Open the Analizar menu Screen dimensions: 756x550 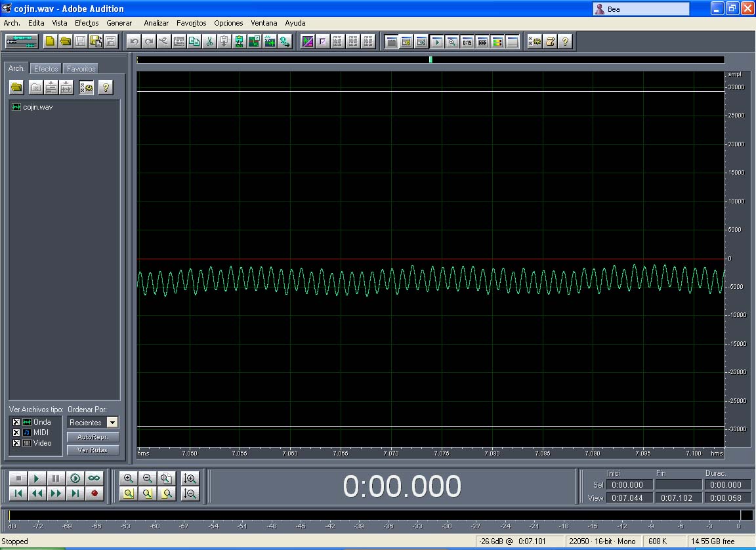[156, 23]
